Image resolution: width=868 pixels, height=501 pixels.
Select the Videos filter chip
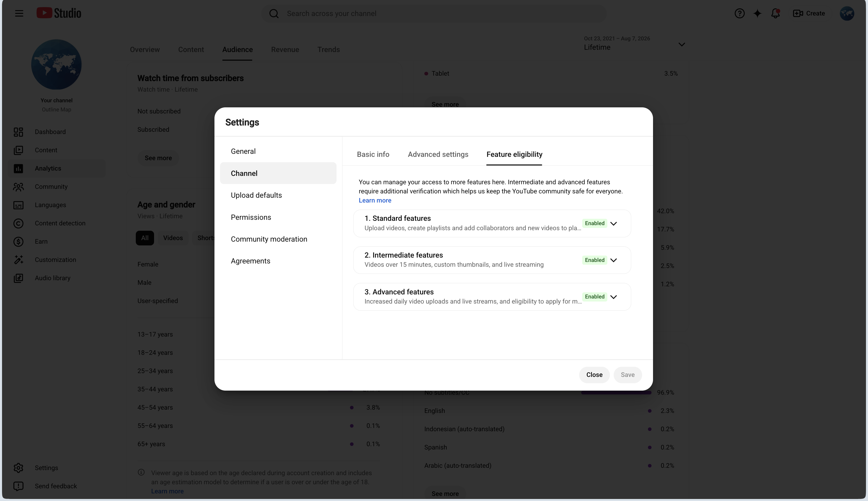(x=173, y=238)
